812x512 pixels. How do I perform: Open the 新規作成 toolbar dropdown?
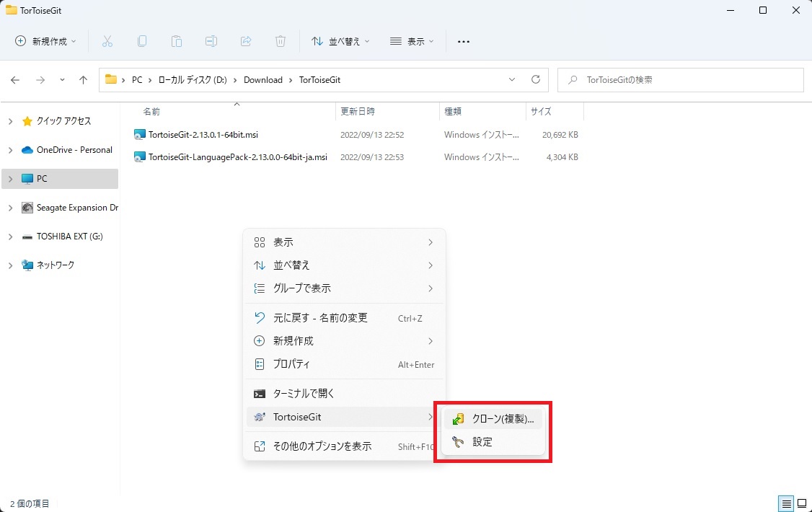tap(45, 41)
